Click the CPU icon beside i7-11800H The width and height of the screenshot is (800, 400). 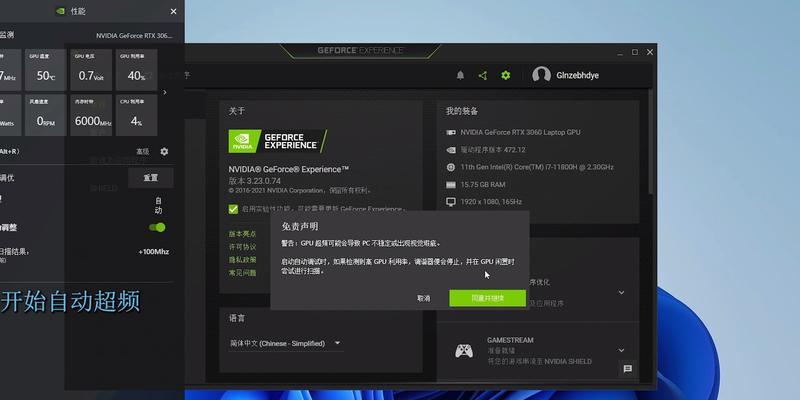pos(451,167)
